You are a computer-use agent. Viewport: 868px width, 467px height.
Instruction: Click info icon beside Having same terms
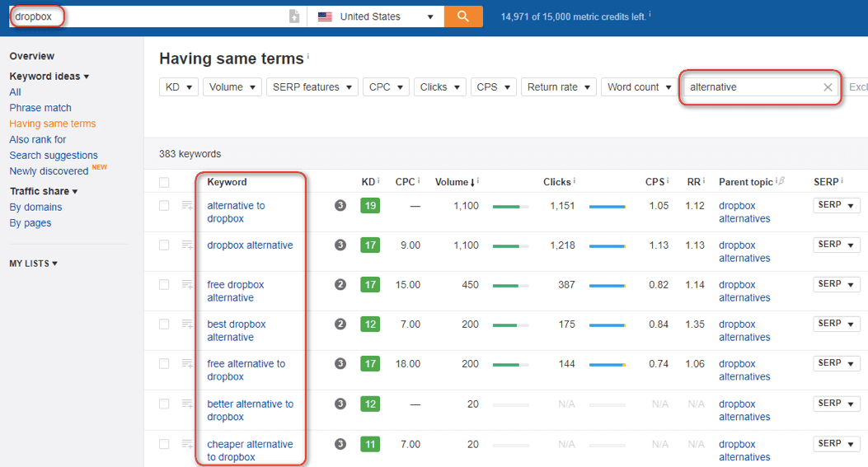pos(308,56)
